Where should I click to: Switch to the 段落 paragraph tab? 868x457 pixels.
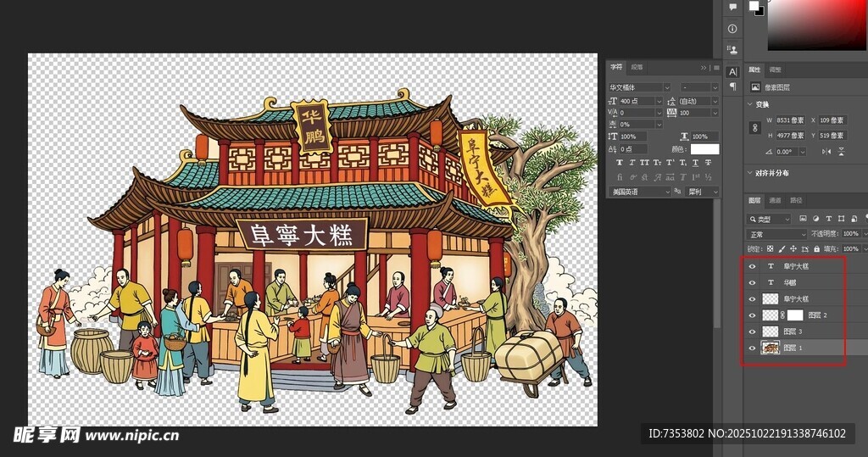tap(638, 67)
